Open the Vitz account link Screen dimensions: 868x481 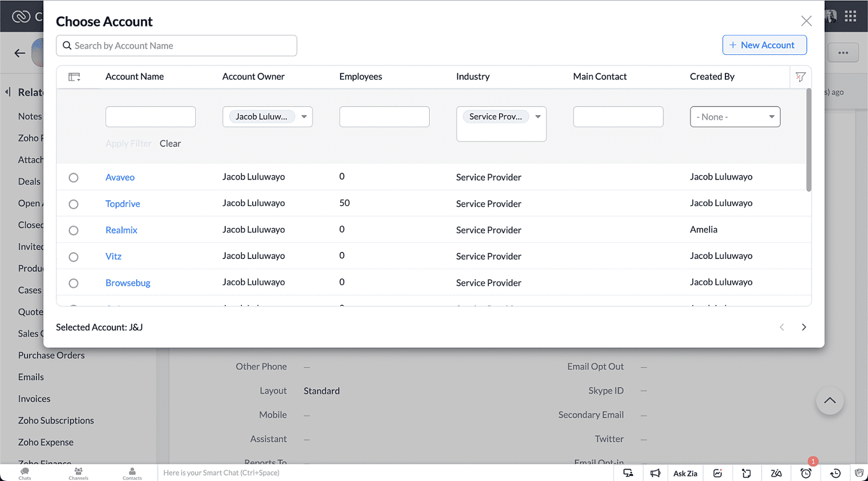click(x=113, y=256)
